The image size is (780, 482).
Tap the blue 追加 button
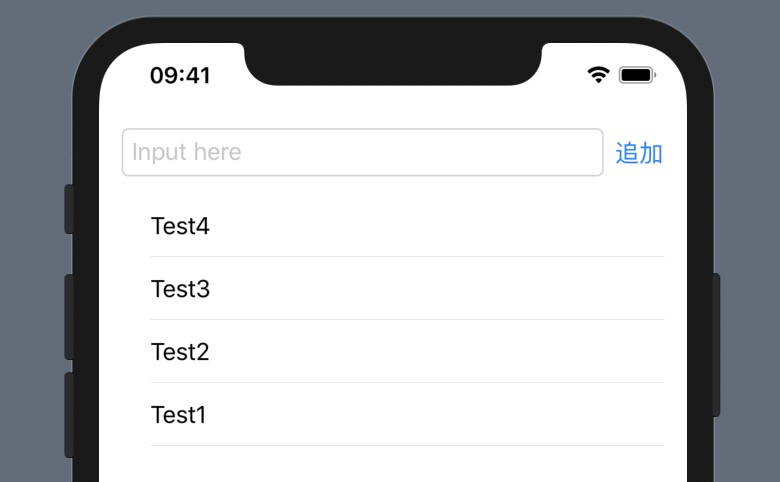tap(639, 153)
